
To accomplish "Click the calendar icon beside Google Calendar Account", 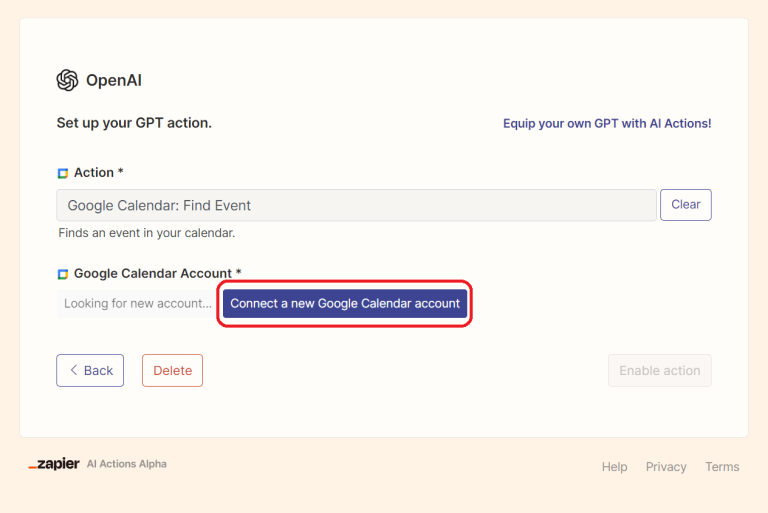I will click(63, 274).
